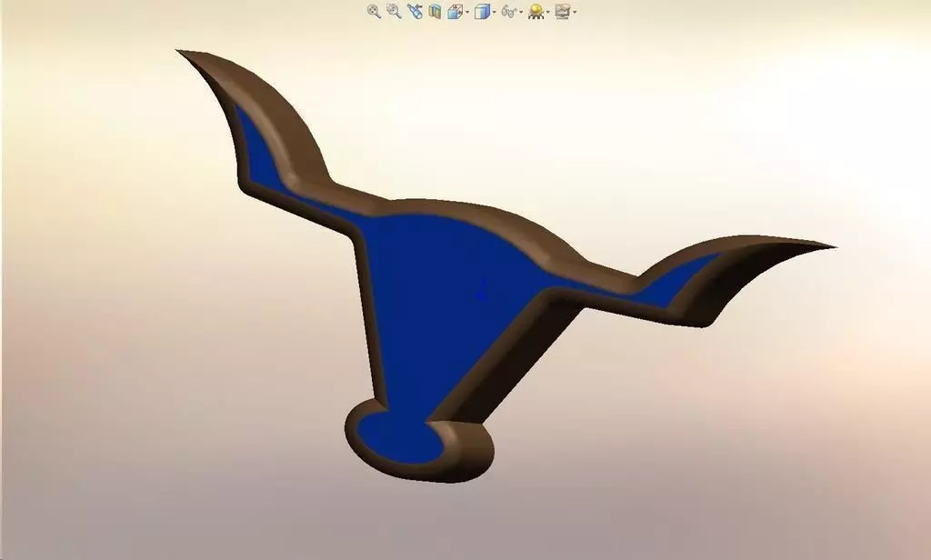
Task: Activate the Zoom to Area tool
Action: 394,11
